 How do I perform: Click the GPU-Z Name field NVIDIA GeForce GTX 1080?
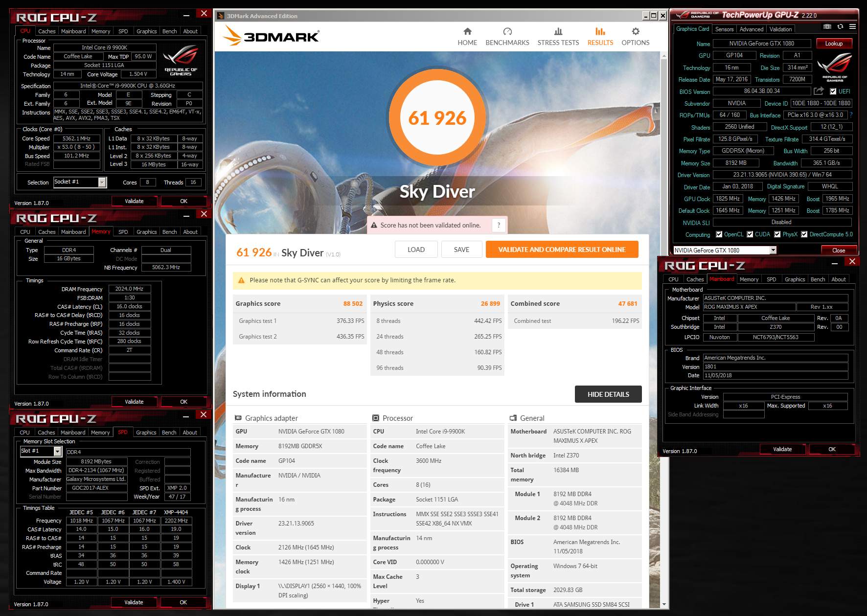coord(762,44)
